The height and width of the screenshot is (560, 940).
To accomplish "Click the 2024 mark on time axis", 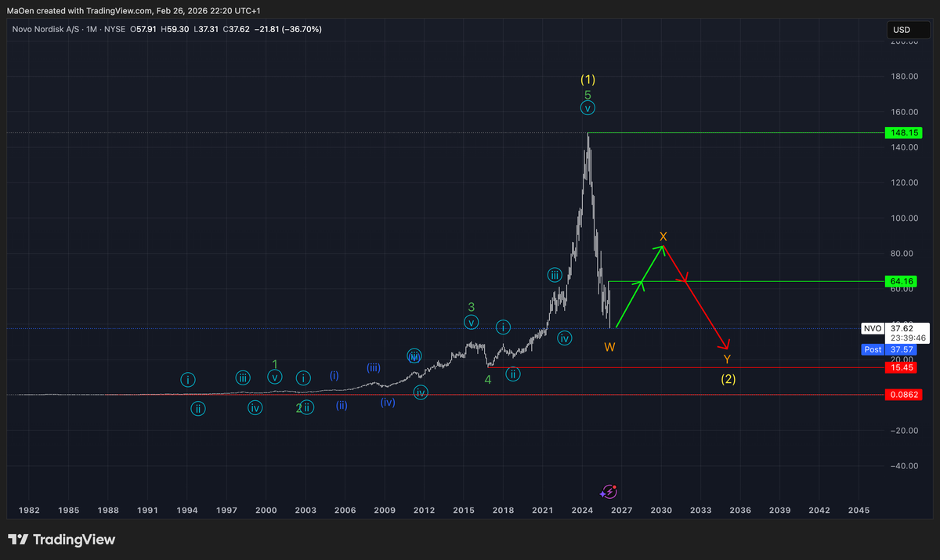I will [582, 510].
